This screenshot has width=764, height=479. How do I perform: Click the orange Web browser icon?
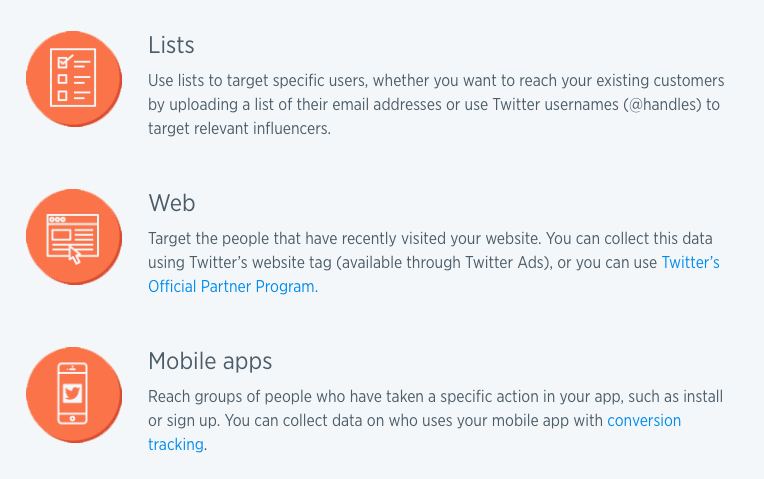click(x=74, y=237)
